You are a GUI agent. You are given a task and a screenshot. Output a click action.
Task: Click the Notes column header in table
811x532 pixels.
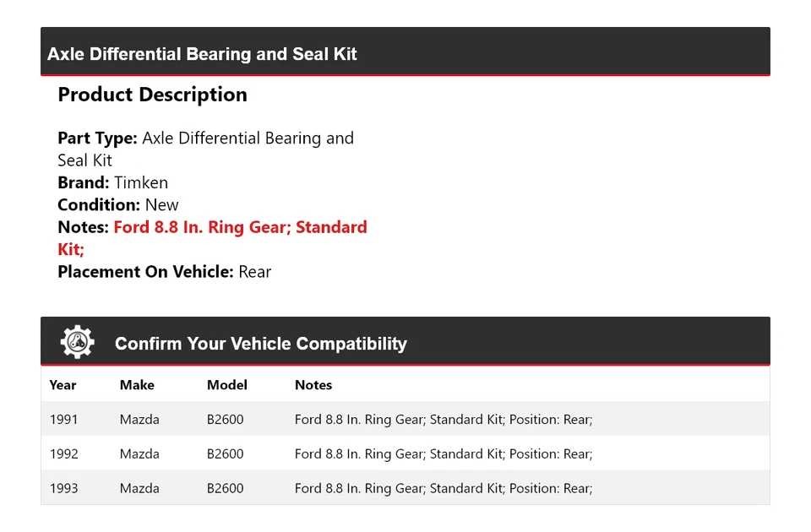point(313,385)
